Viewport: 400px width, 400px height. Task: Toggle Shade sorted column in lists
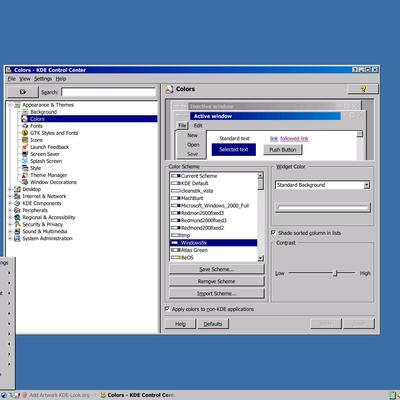[x=274, y=232]
